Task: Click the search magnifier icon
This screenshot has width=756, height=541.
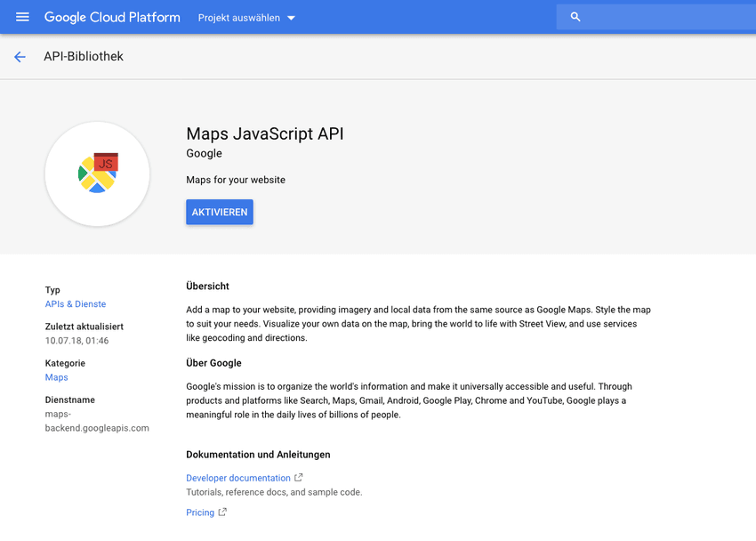Action: coord(575,17)
